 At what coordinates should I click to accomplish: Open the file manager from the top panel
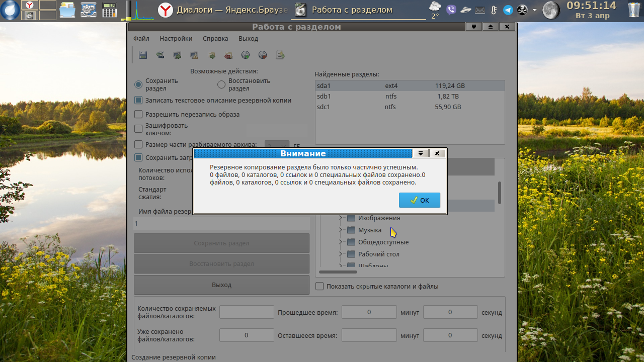point(67,10)
